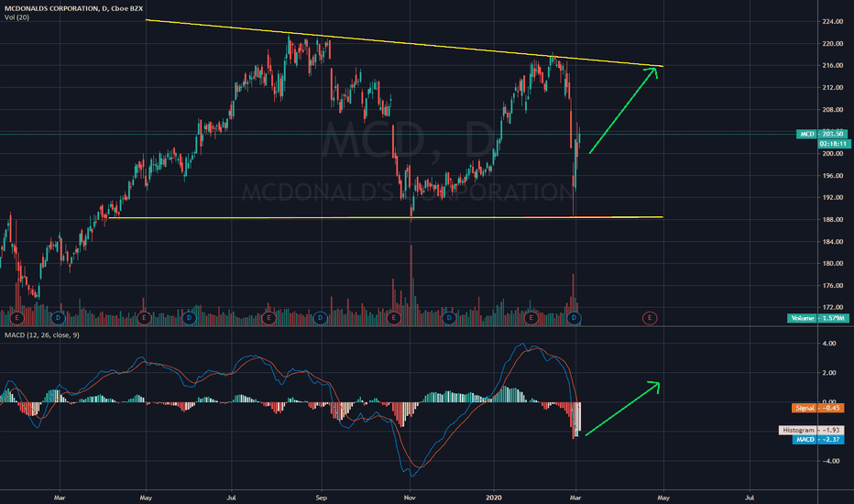The width and height of the screenshot is (854, 504).
Task: Click the dividend D marker between May and Jul 2019
Action: tap(189, 318)
